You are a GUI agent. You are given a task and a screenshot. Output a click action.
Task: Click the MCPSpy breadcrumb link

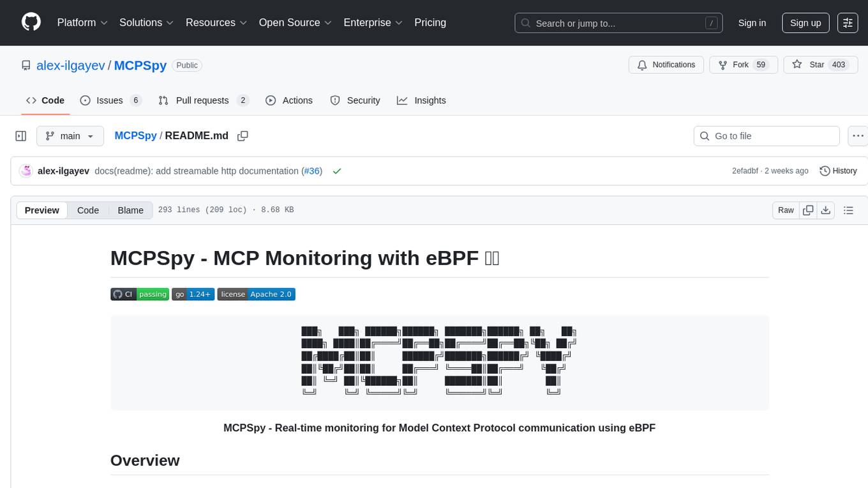135,135
